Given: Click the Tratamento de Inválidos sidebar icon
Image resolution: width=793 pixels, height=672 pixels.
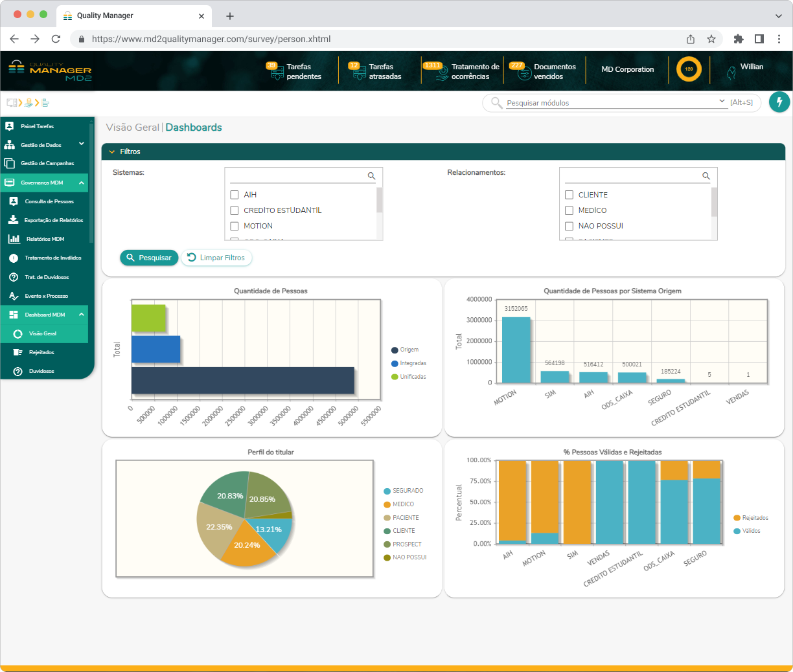Looking at the screenshot, I should (x=14, y=258).
